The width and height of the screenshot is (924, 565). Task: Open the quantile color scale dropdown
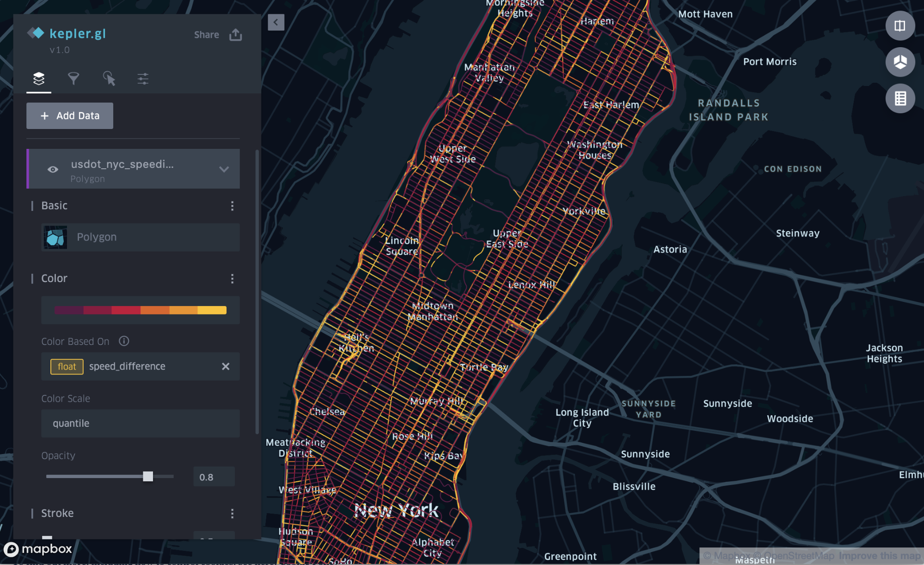coord(141,424)
